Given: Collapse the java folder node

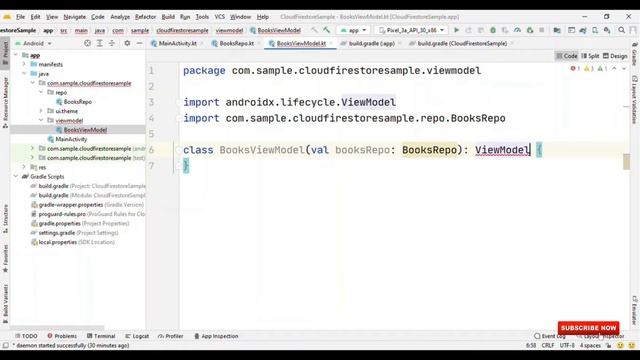Looking at the screenshot, I should [24, 73].
